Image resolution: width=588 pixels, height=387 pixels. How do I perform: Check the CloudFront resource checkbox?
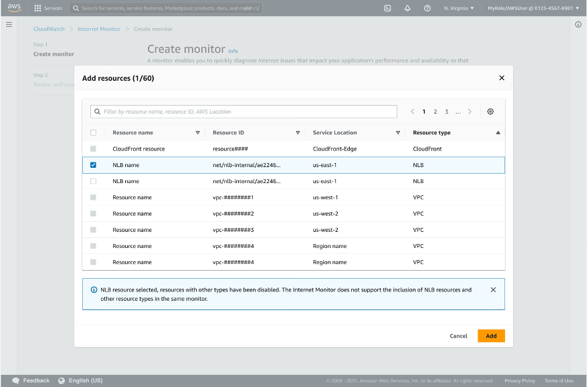coord(94,148)
